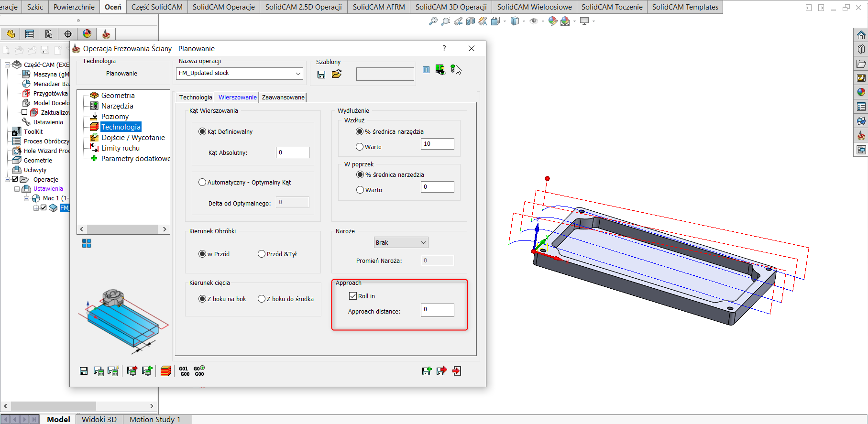Collapse Ustawienia node under Operacje
Screen dimensions: 868x424
click(17, 189)
